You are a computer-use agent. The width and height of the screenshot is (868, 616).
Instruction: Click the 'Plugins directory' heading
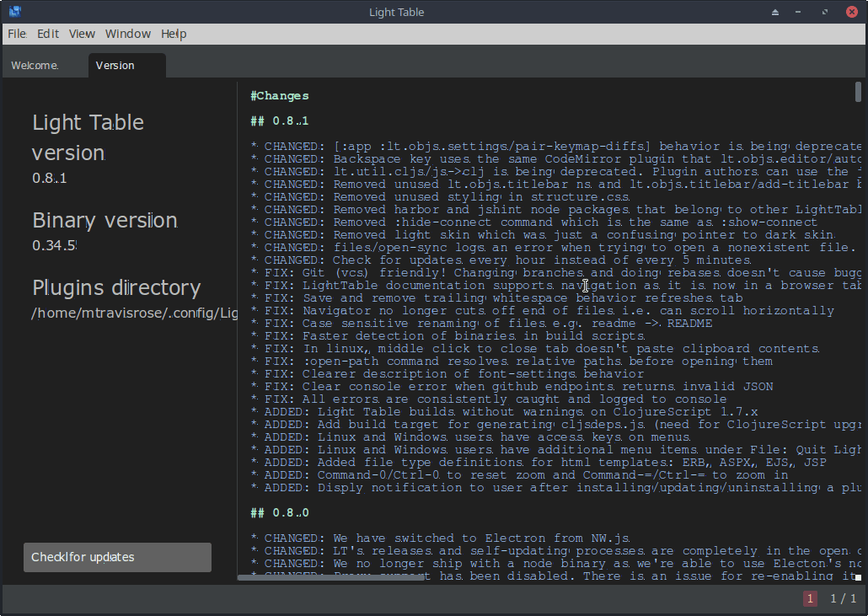(116, 288)
